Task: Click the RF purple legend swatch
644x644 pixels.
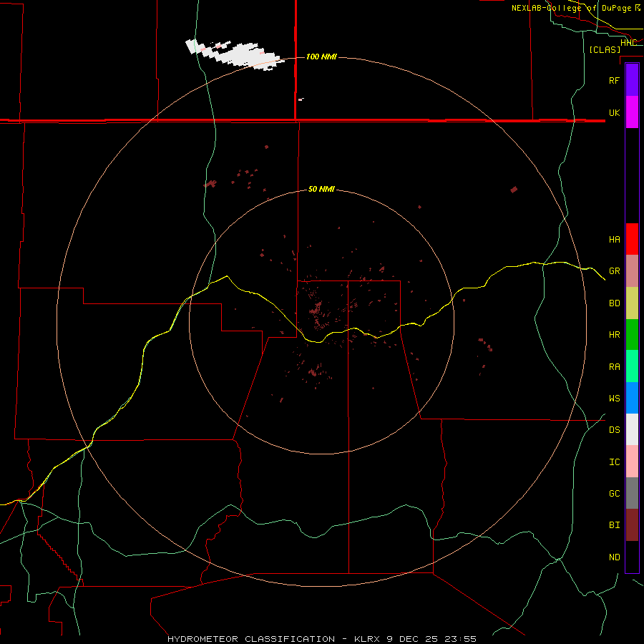Action: coord(632,80)
